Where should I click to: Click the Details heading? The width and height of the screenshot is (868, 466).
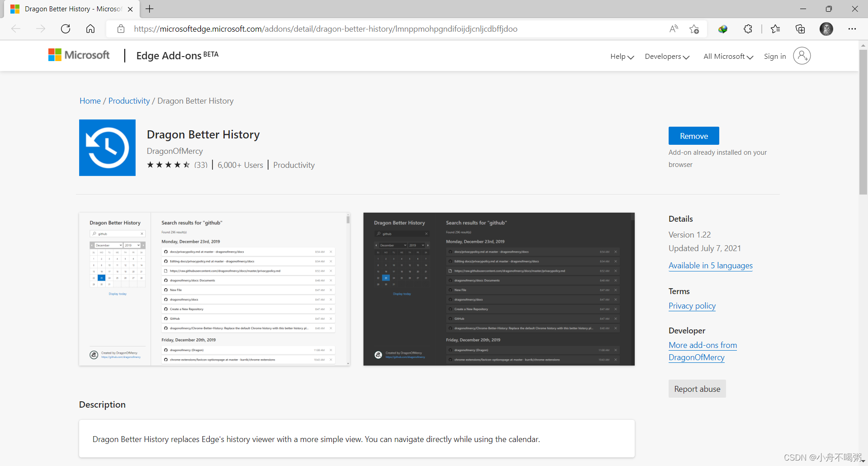(x=680, y=219)
